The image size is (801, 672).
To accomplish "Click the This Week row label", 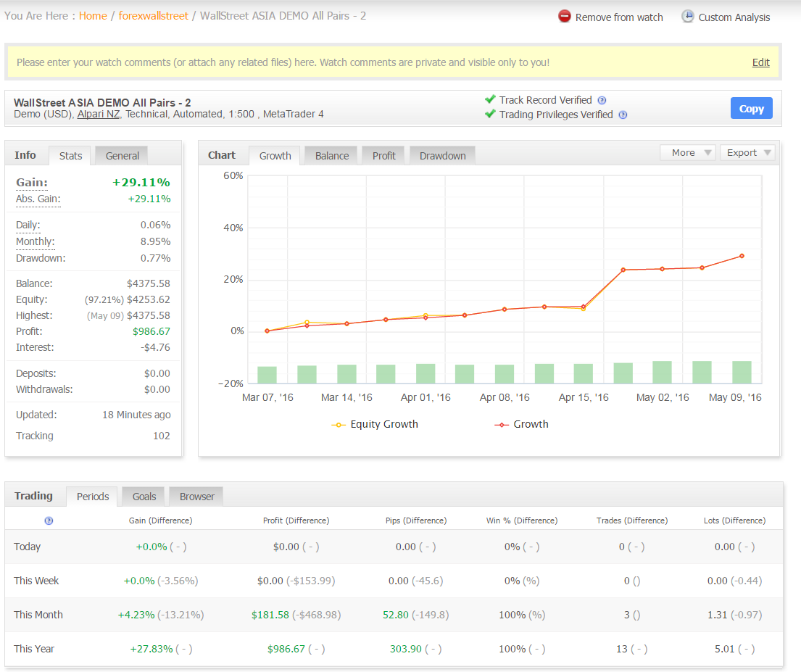I will tap(36, 581).
